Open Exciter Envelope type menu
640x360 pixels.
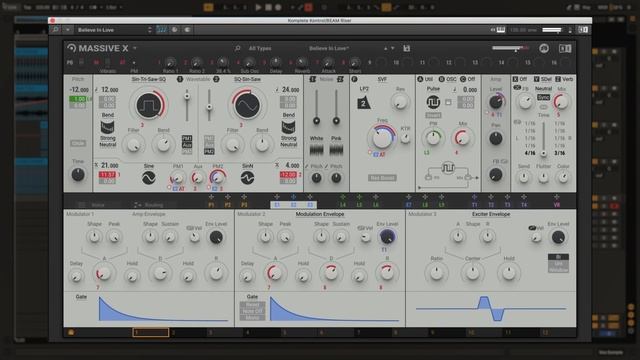(x=491, y=214)
